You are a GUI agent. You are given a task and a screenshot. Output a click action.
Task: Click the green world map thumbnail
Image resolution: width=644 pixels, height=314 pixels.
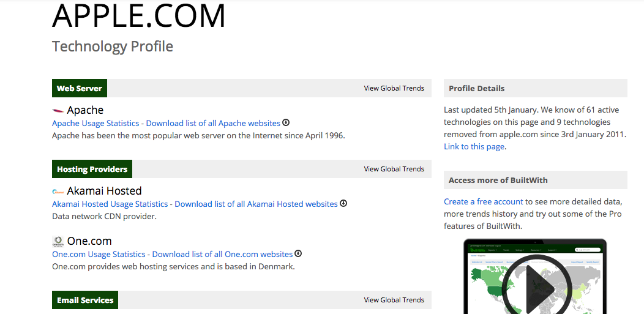[534, 290]
